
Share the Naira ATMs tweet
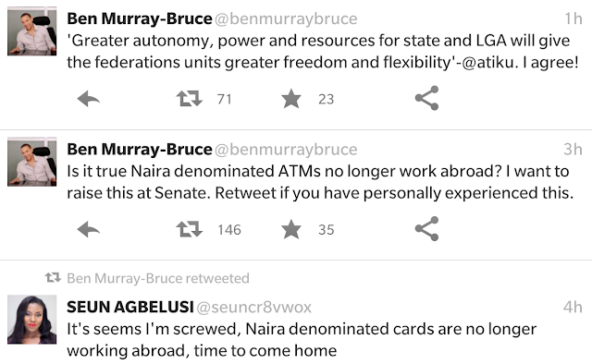pyautogui.click(x=427, y=228)
